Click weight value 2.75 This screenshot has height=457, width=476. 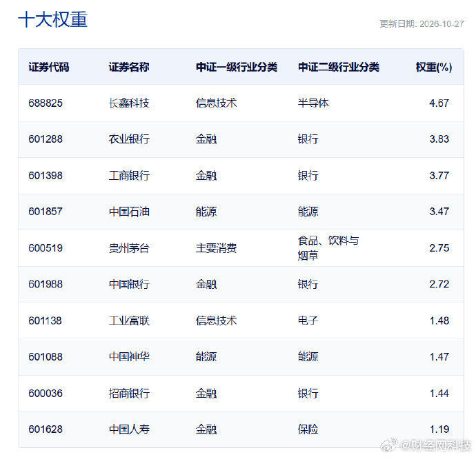pyautogui.click(x=439, y=248)
